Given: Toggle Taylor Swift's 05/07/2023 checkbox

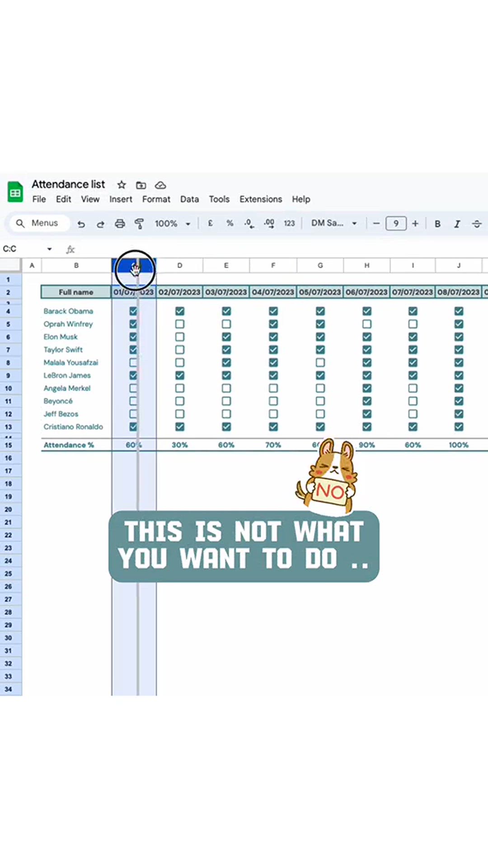Looking at the screenshot, I should pyautogui.click(x=320, y=350).
